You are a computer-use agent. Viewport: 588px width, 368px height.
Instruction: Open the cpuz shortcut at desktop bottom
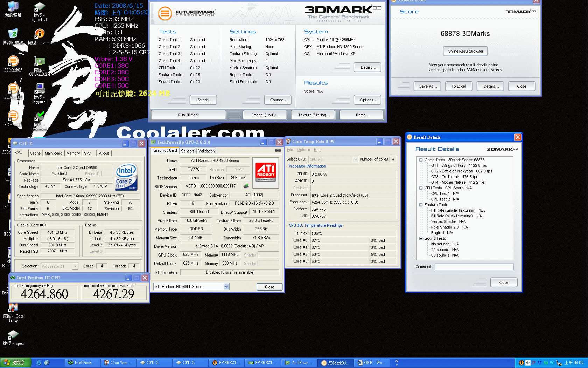tap(13, 338)
